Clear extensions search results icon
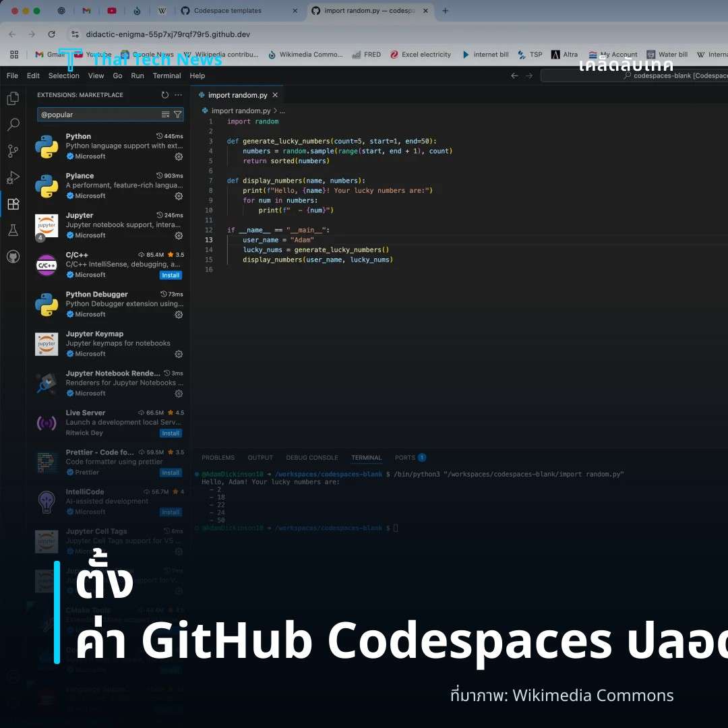The image size is (728, 728). tap(165, 114)
